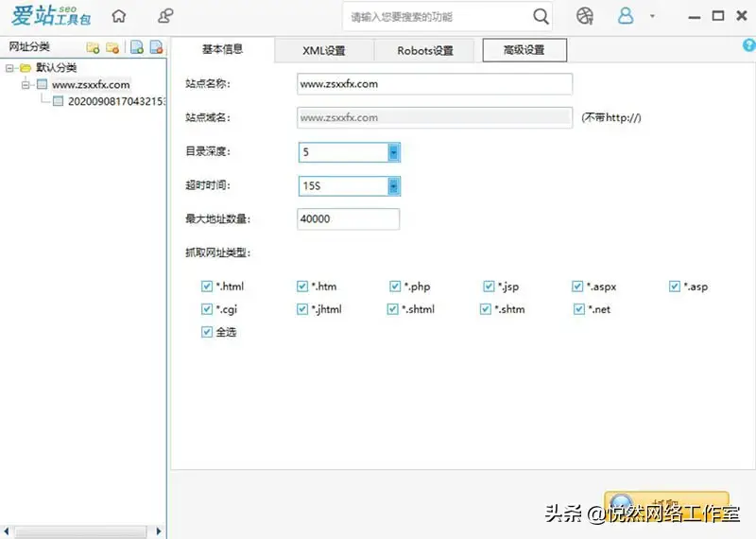Screen dimensions: 756x539
Task: Open the globe skin icon
Action: (584, 16)
